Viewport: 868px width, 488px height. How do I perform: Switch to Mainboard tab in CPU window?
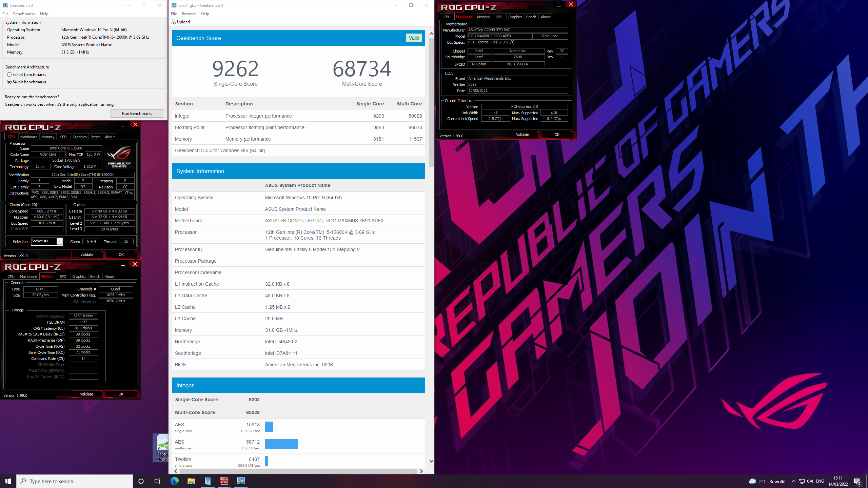(x=29, y=137)
